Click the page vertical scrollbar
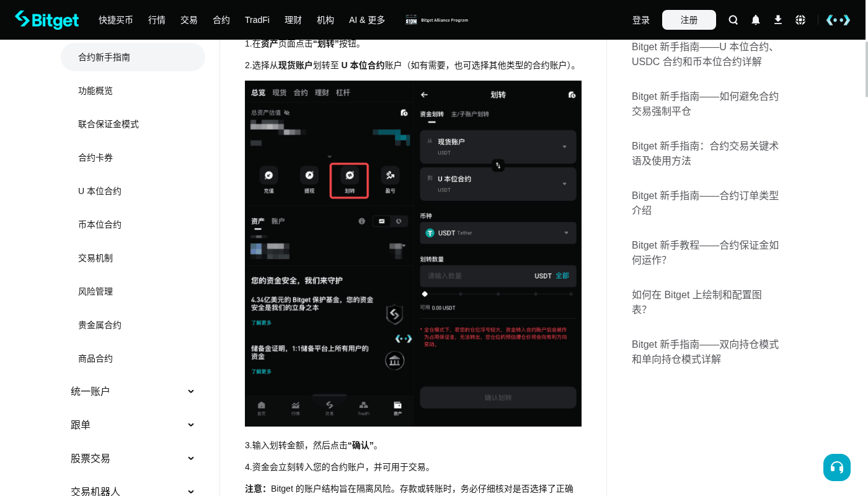The image size is (868, 496). tap(866, 68)
